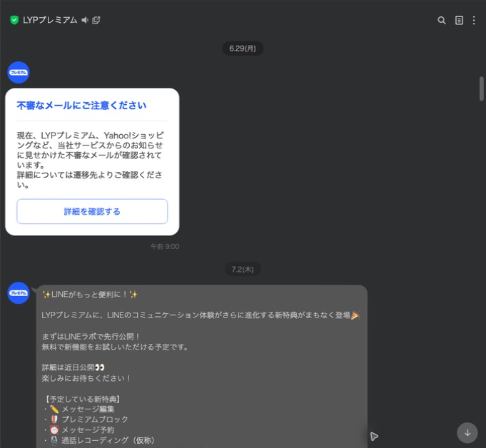Image resolution: width=486 pixels, height=448 pixels.
Task: Click the 7.2(木) date label
Action: pyautogui.click(x=243, y=269)
